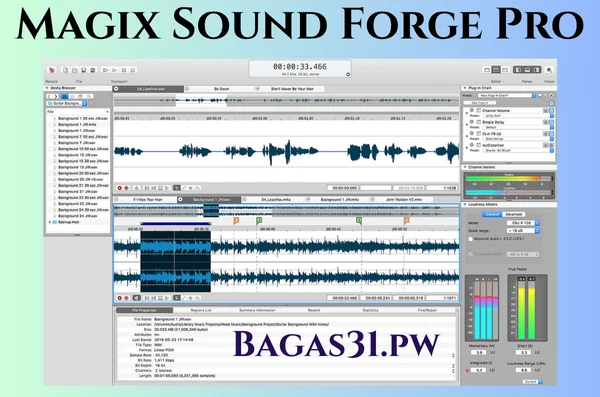Open CLA-76 plug-in preset dropdown

coord(517,139)
